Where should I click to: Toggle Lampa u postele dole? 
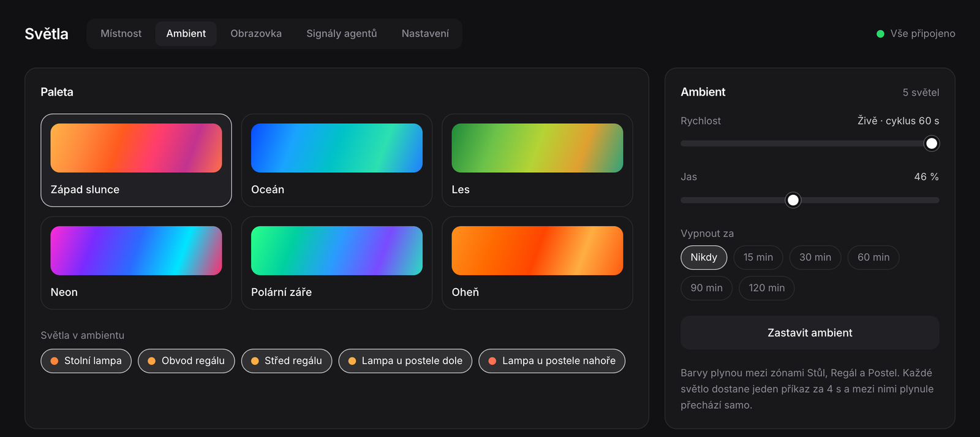point(405,361)
